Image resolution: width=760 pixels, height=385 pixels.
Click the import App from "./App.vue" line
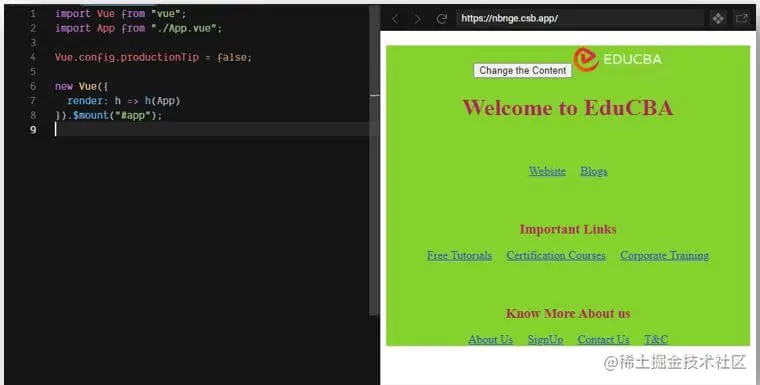(x=139, y=29)
